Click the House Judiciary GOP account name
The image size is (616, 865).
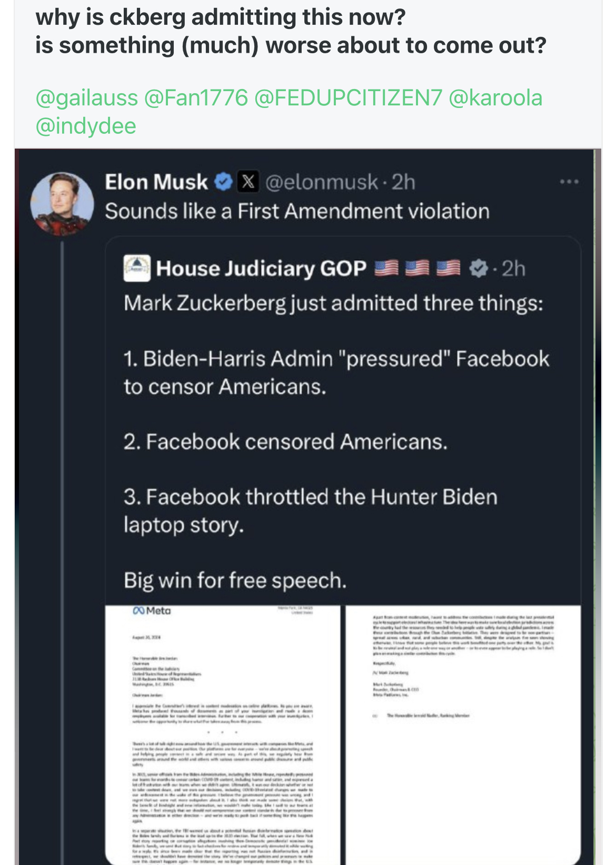point(261,269)
